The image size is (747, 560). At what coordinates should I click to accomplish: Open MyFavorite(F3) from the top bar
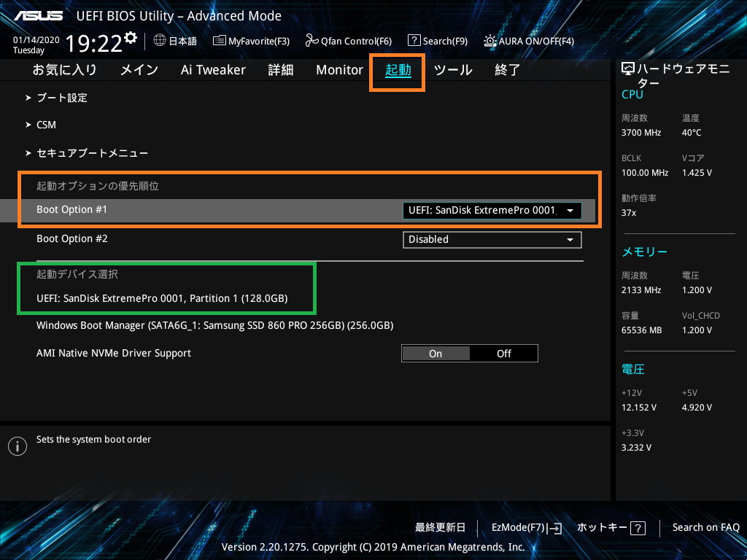[x=251, y=42]
